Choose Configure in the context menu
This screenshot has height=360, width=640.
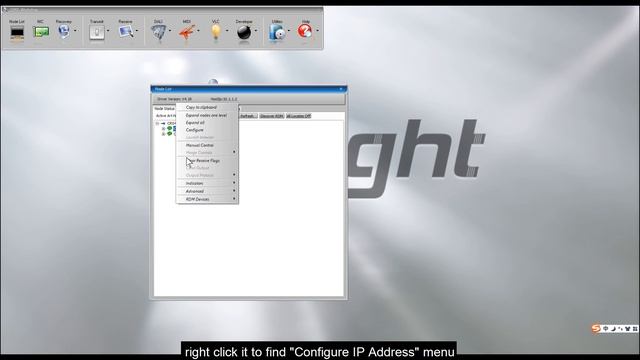point(207,130)
